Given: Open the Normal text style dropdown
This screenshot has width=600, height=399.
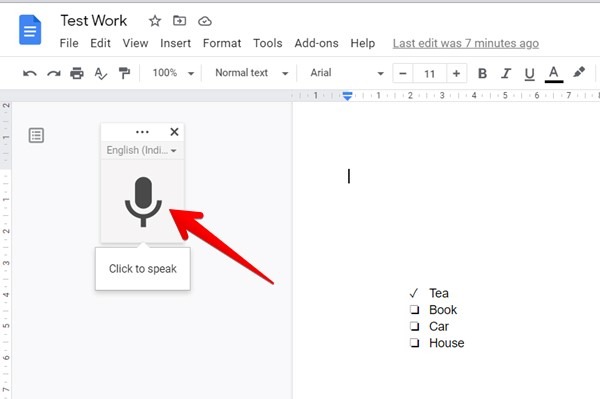Looking at the screenshot, I should coord(251,73).
